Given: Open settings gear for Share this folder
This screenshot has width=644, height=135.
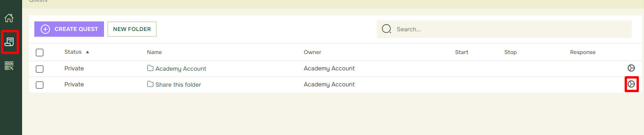Looking at the screenshot, I should pos(631,84).
